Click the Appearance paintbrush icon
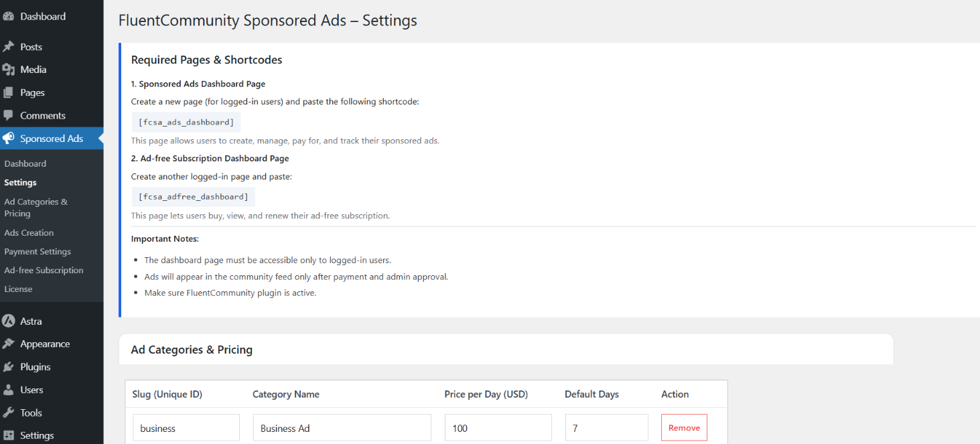 coord(9,344)
